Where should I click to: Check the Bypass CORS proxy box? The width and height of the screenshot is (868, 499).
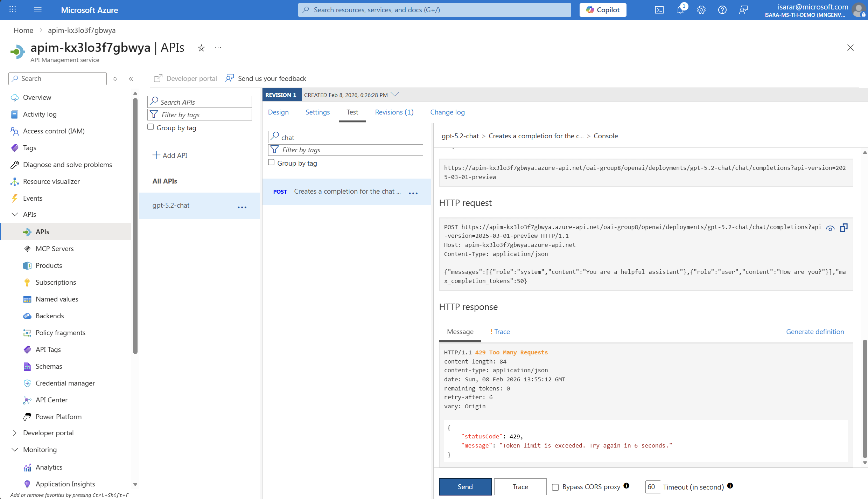[x=555, y=487]
